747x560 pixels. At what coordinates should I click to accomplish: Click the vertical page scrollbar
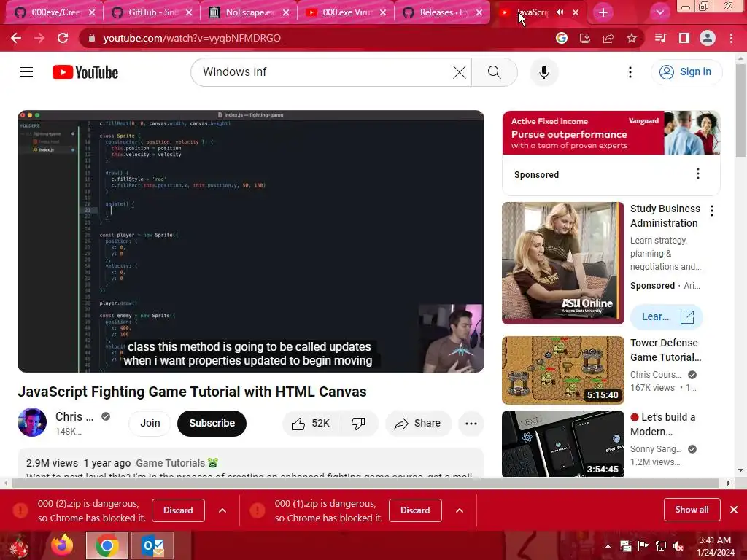pos(741,111)
